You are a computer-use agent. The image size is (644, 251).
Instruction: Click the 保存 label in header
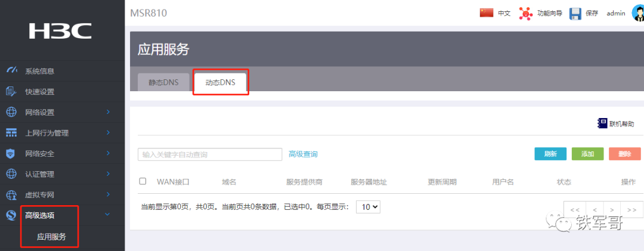coord(592,14)
